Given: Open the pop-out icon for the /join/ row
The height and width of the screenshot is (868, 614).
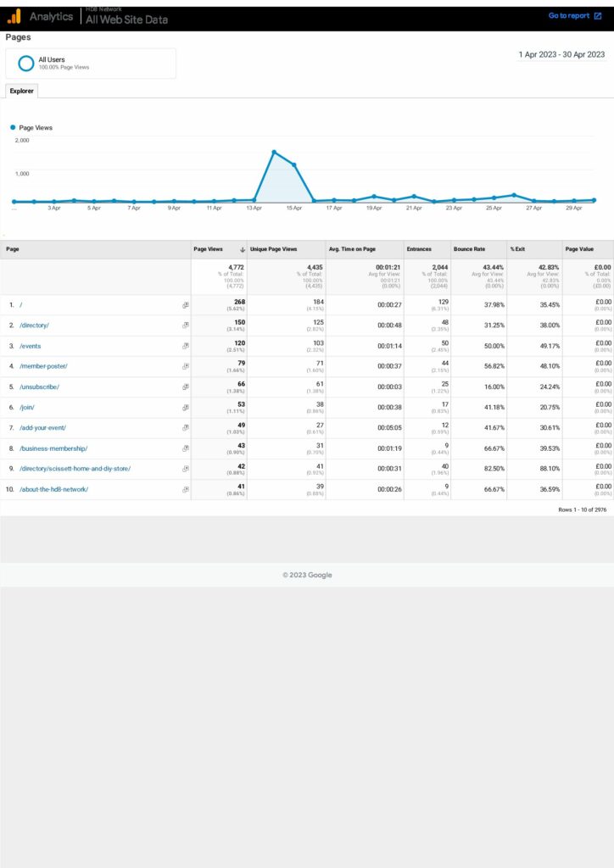Looking at the screenshot, I should tap(186, 408).
